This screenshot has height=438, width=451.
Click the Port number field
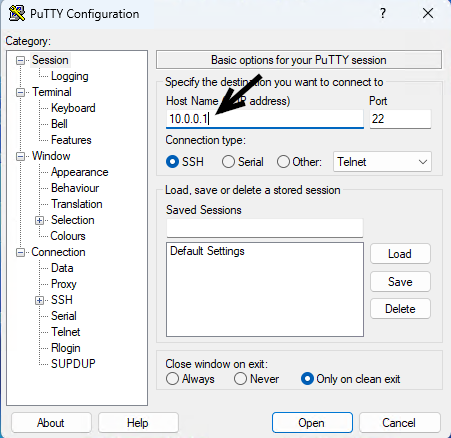click(x=400, y=119)
